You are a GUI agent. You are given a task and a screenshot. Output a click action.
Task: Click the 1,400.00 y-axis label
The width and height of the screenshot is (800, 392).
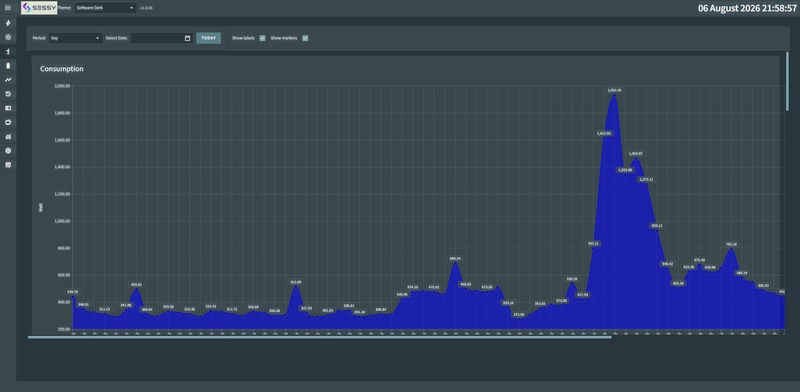(x=62, y=167)
